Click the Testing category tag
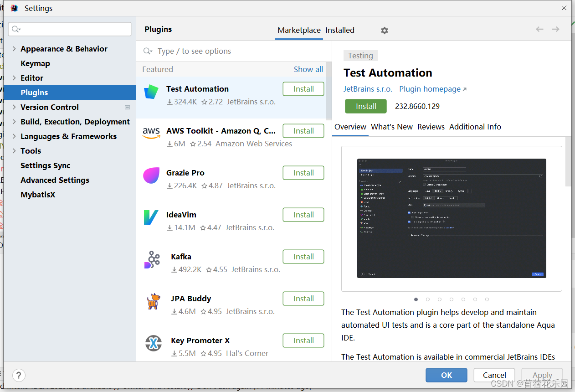Viewport: 575px width, 392px height. tap(360, 56)
